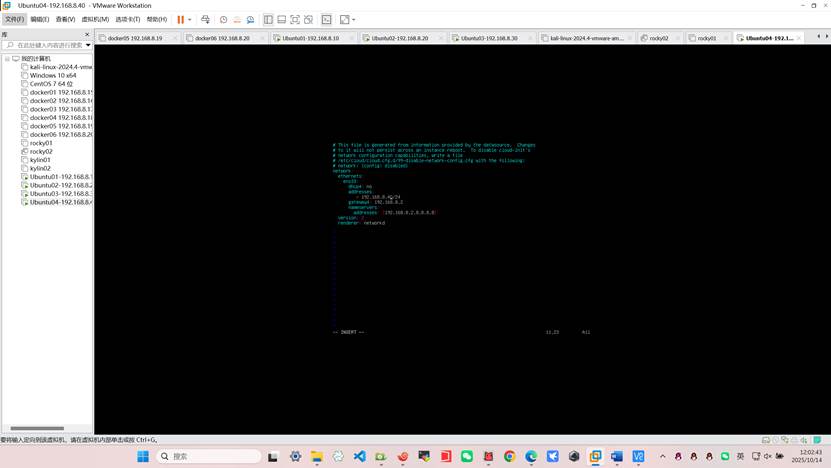831x468 pixels.
Task: Toggle the thumbnail bar view
Action: [x=281, y=20]
